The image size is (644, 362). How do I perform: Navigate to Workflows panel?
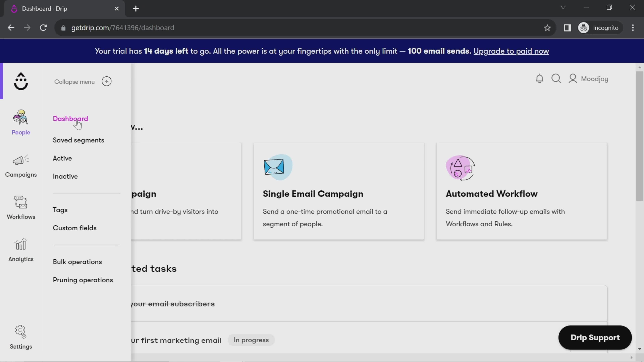(x=21, y=206)
